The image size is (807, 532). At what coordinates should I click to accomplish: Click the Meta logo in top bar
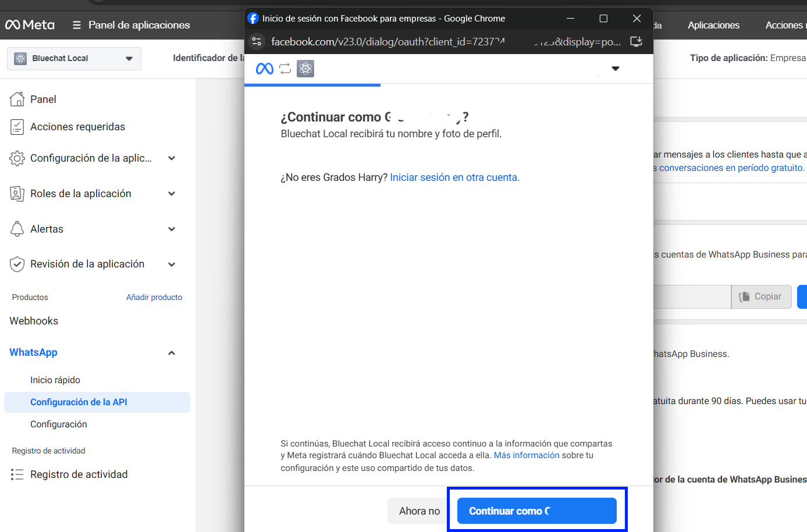pos(30,25)
